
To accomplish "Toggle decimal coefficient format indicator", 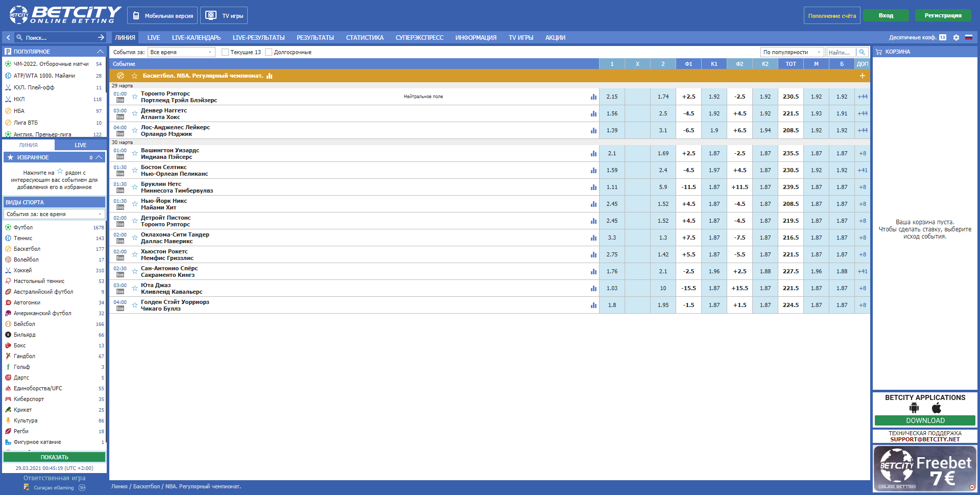I will [x=943, y=37].
